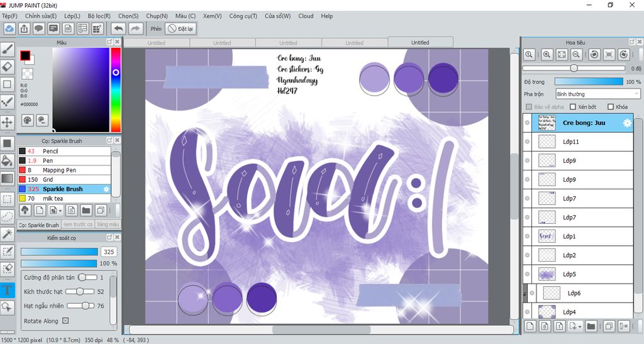
Task: Enable the Xén bớt clipping checkbox
Action: [x=573, y=107]
